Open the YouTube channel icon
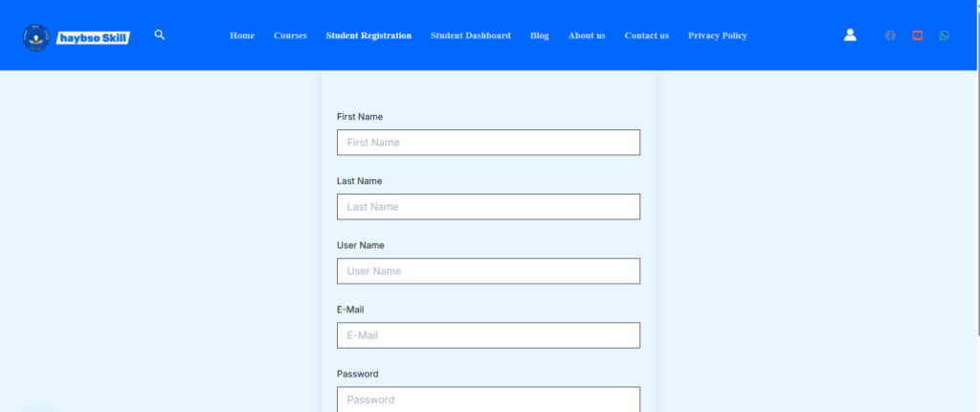This screenshot has width=980, height=412. click(918, 35)
